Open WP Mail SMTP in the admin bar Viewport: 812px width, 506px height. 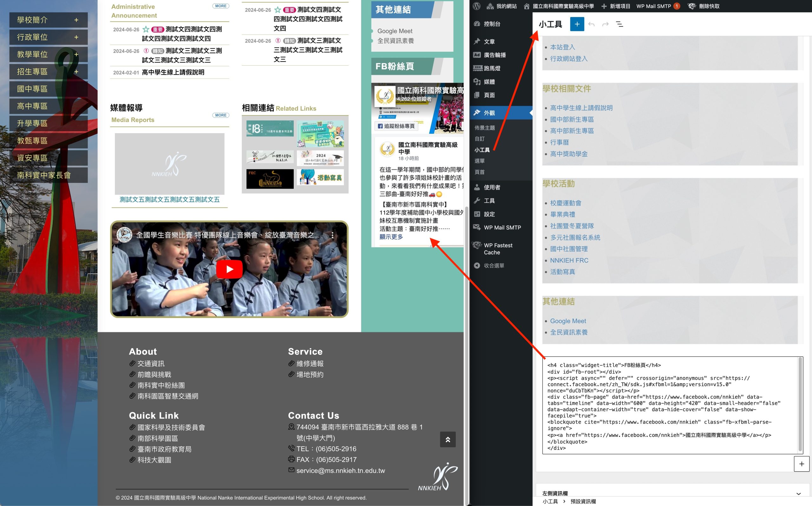coord(658,6)
